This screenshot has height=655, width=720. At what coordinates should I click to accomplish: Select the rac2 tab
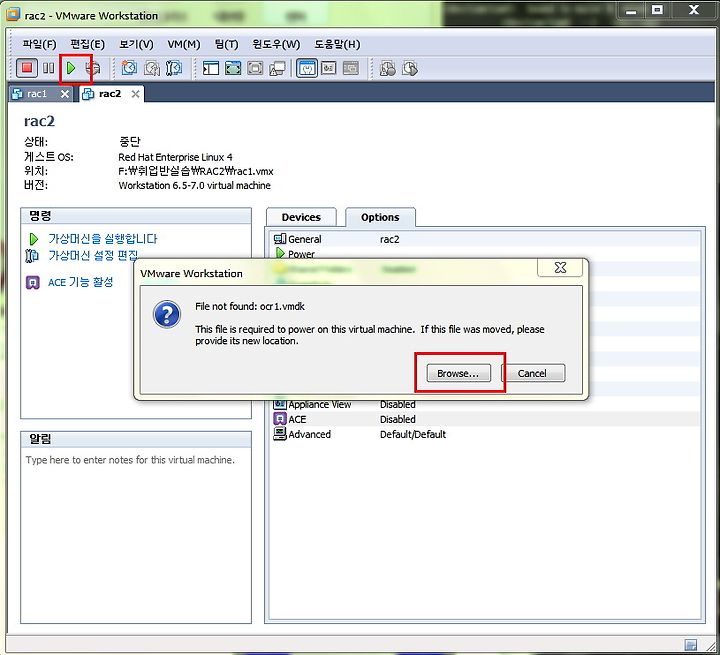109,94
